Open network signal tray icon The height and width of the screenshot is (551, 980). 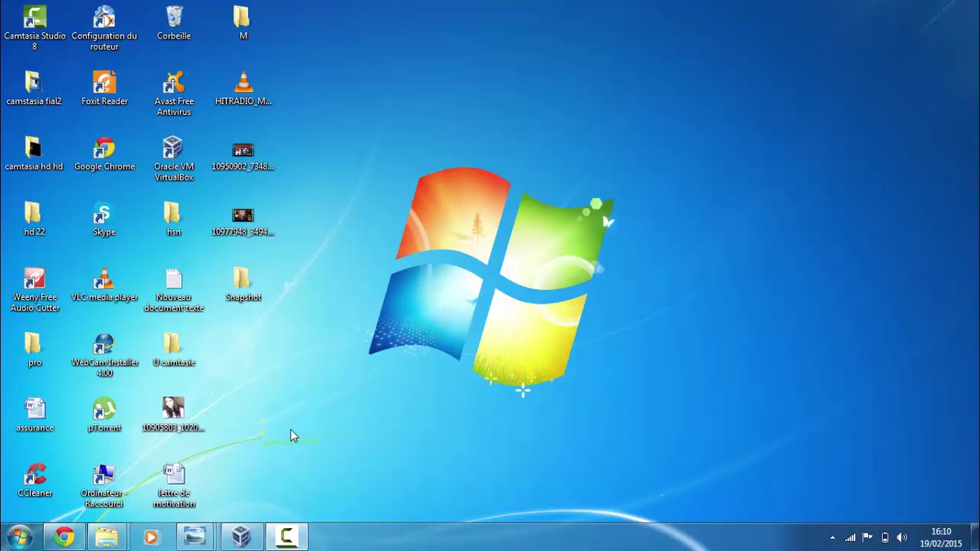tap(851, 537)
